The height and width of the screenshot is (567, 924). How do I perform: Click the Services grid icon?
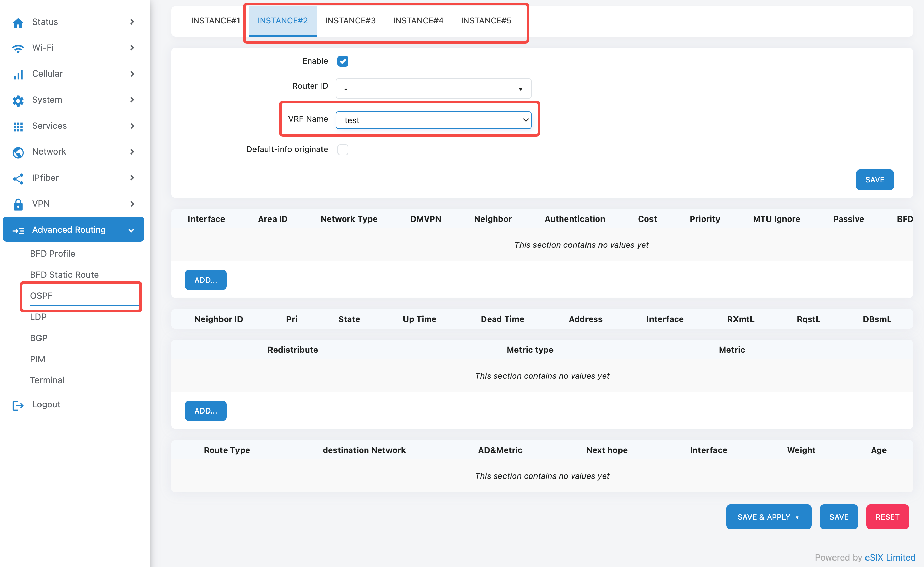[x=18, y=126]
